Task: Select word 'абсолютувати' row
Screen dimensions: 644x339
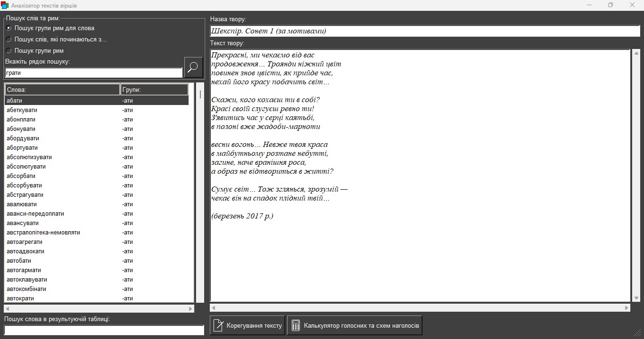Action: click(x=97, y=167)
